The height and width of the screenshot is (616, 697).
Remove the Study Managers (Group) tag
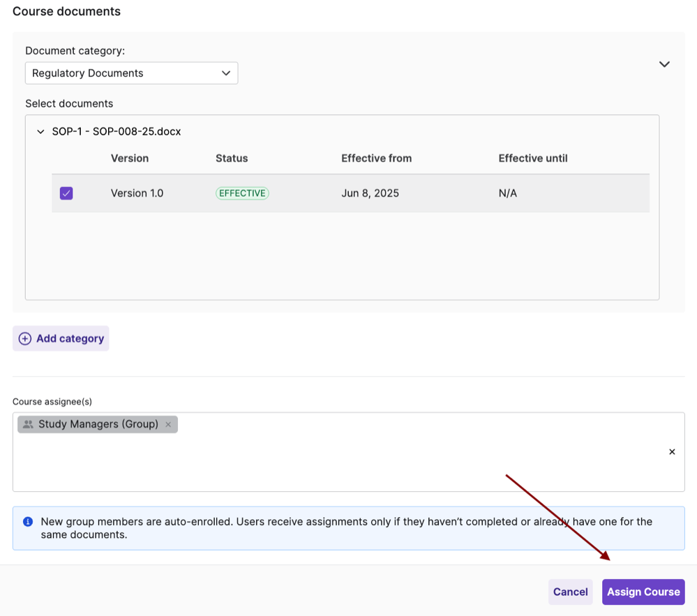pyautogui.click(x=168, y=423)
